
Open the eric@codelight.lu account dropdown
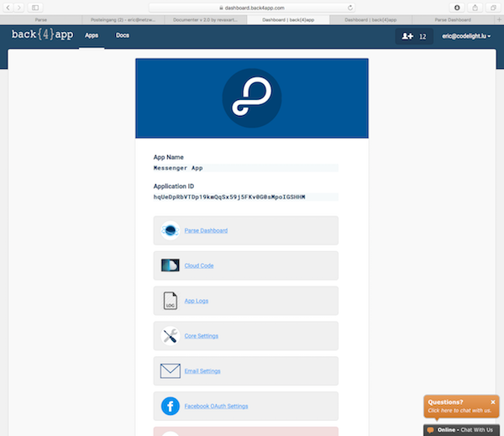(466, 36)
